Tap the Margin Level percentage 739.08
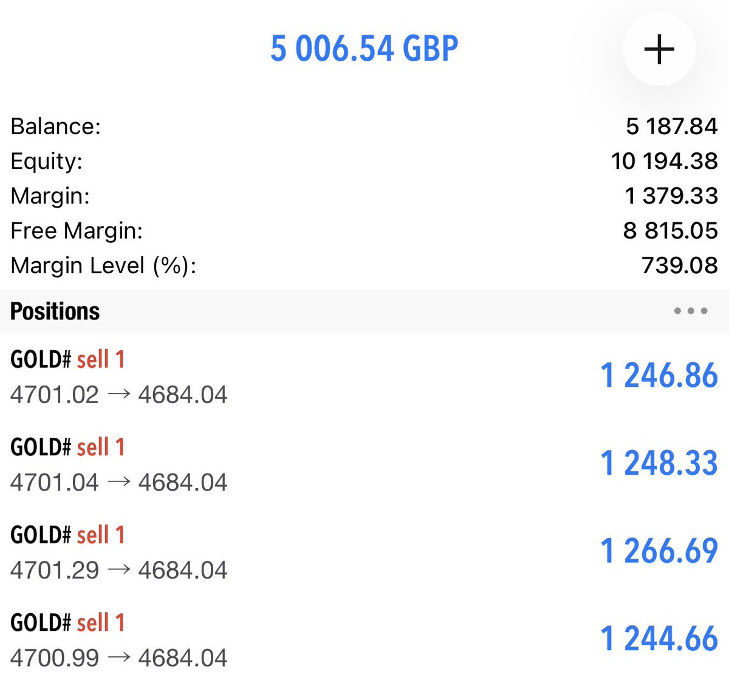This screenshot has width=729, height=700. pos(680,265)
